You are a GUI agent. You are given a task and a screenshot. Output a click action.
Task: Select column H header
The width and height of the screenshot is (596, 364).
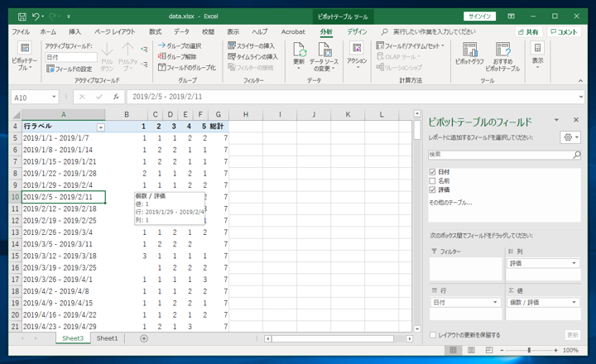tap(246, 114)
